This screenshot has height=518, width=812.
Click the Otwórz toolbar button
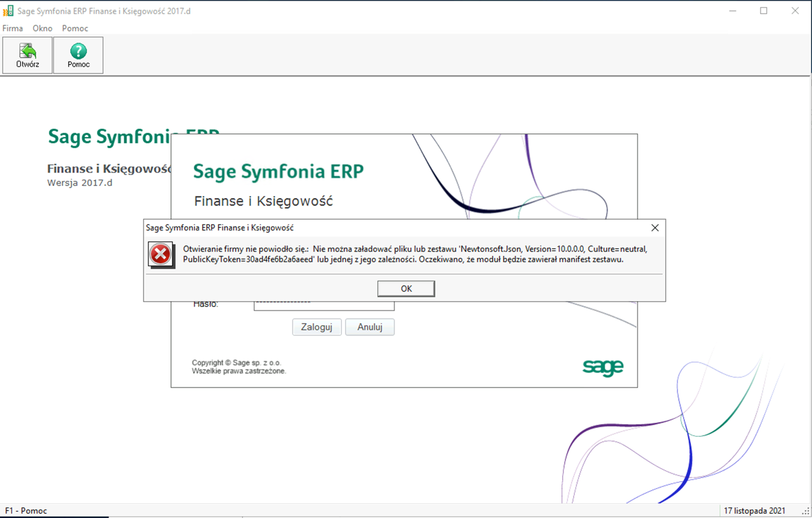(27, 56)
